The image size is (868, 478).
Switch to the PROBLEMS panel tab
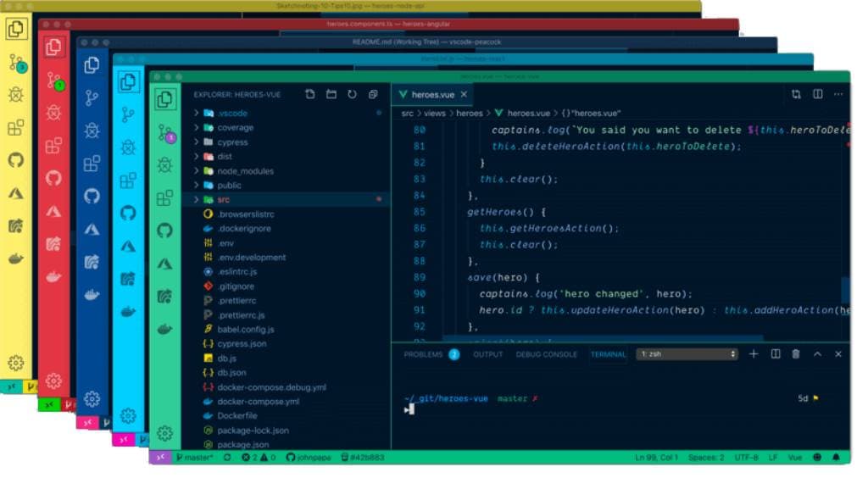pos(423,354)
